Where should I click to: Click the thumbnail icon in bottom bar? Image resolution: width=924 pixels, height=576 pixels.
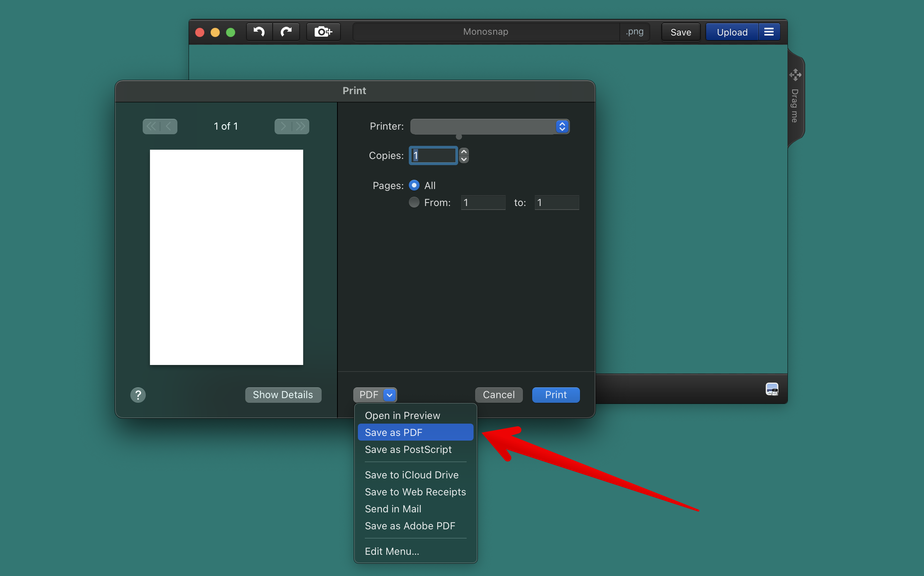point(772,389)
